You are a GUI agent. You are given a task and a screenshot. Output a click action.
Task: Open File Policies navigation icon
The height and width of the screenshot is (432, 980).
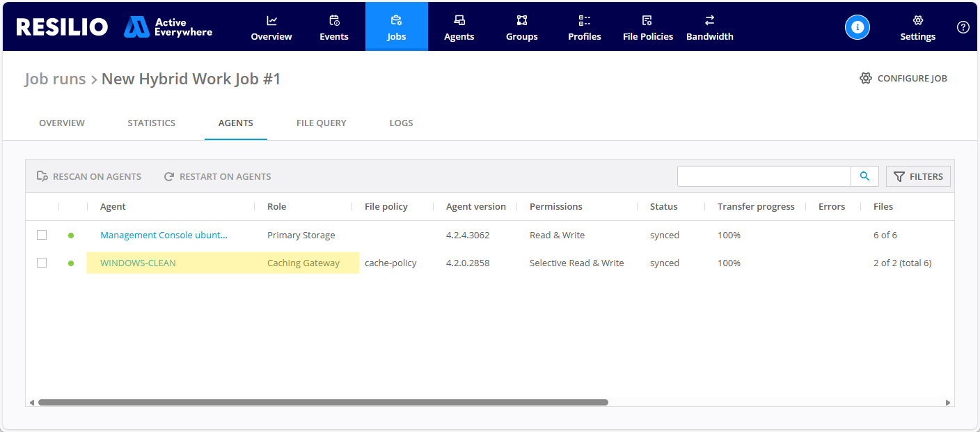pyautogui.click(x=647, y=20)
